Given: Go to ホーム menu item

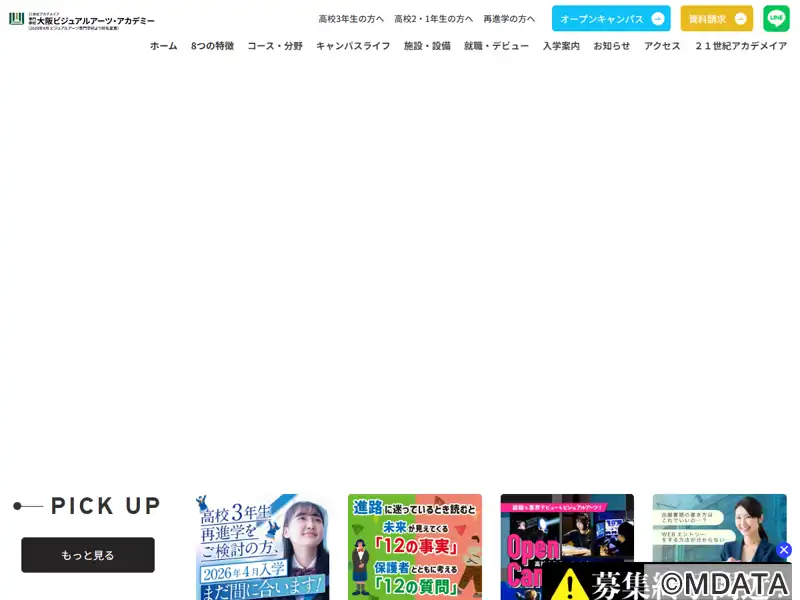Looking at the screenshot, I should point(164,46).
